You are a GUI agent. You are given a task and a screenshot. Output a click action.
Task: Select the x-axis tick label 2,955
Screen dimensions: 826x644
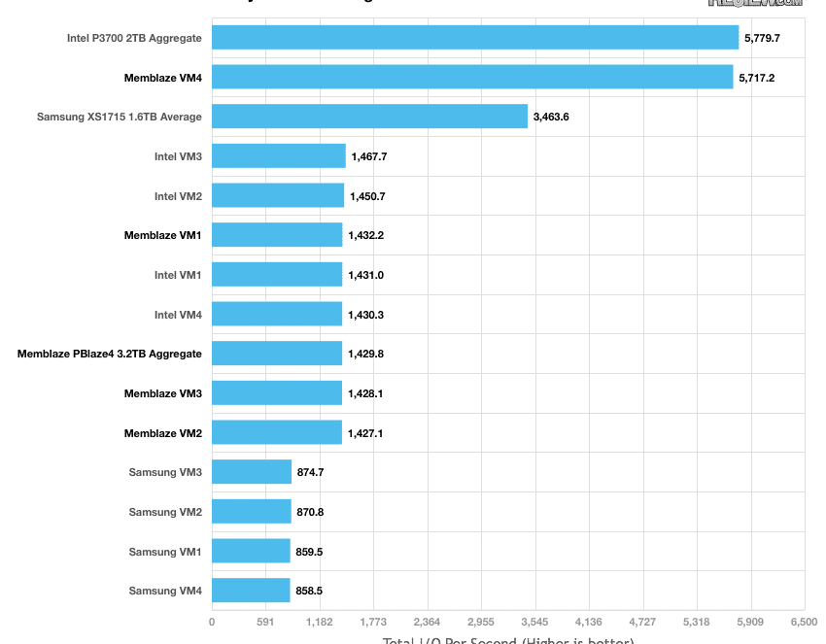[x=481, y=622]
